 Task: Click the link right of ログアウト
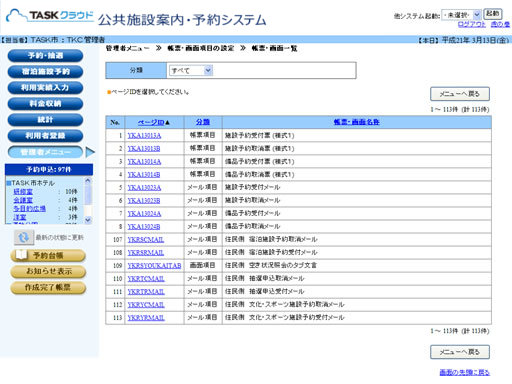(x=500, y=24)
